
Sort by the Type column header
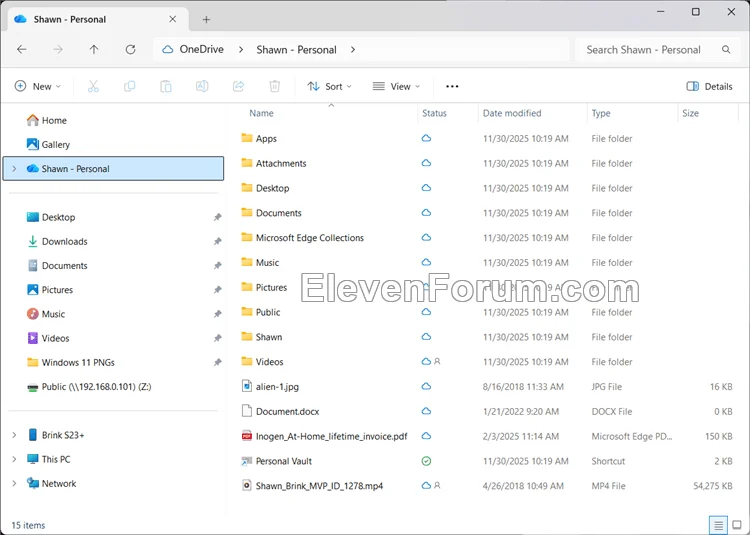(601, 113)
